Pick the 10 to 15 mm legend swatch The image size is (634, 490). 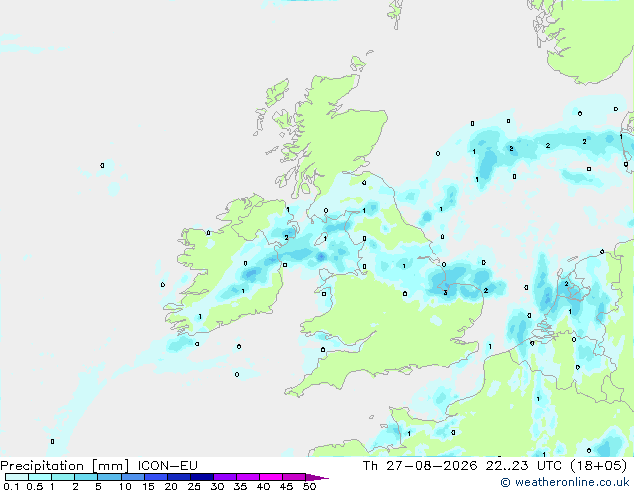click(x=132, y=477)
